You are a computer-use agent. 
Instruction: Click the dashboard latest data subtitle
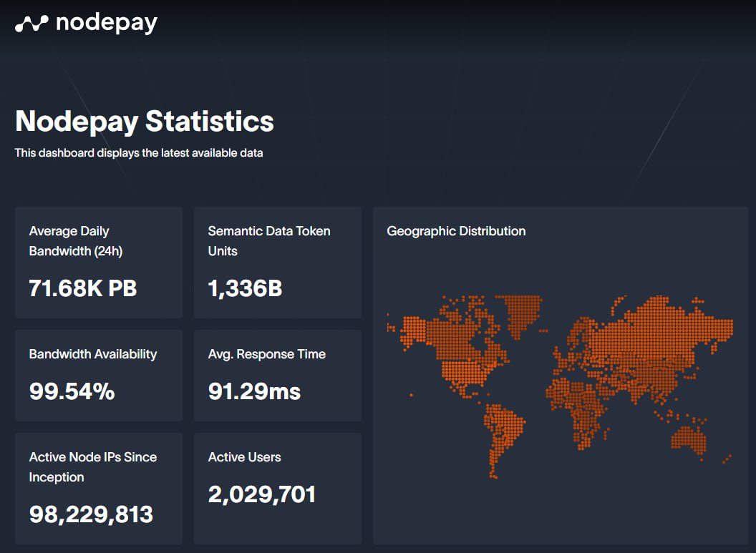(139, 152)
